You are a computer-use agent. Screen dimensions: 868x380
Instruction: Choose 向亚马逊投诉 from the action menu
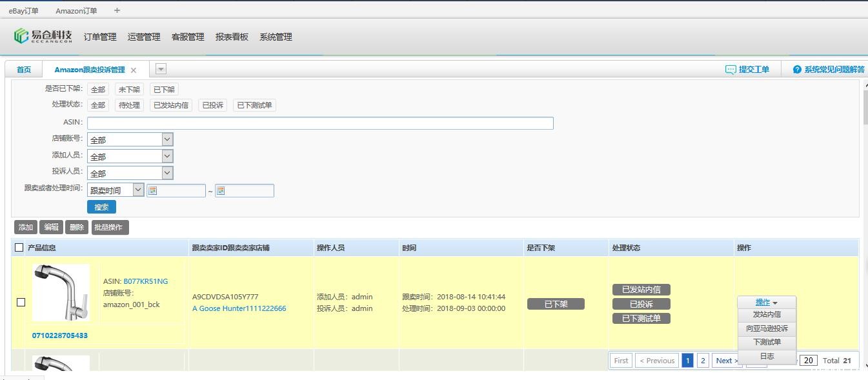click(x=767, y=328)
